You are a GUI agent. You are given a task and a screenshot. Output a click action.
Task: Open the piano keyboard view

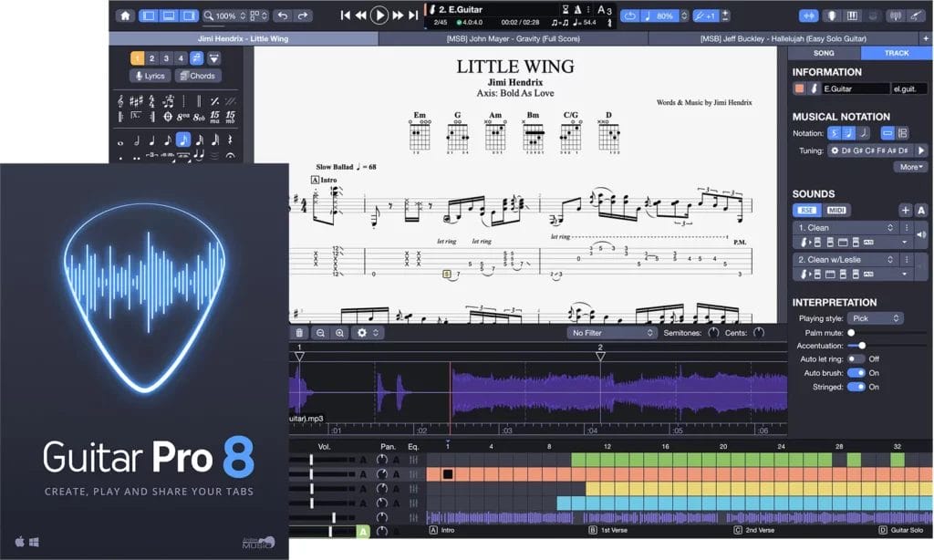853,16
